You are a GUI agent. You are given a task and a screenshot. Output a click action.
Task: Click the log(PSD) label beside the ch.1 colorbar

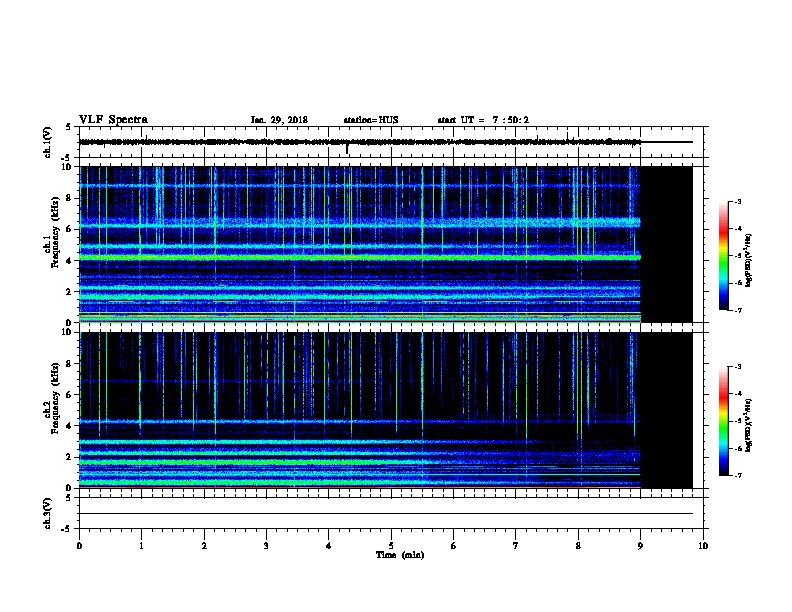(748, 261)
